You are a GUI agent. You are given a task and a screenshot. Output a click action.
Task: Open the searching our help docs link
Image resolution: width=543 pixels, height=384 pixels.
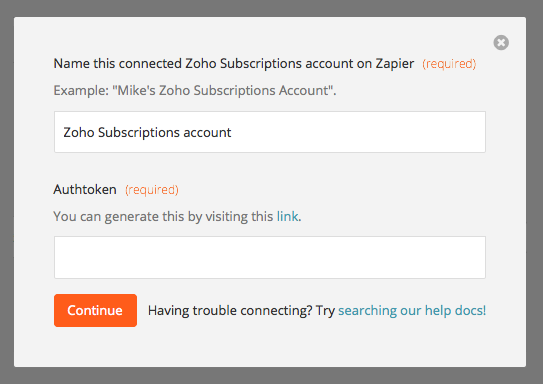[412, 311]
